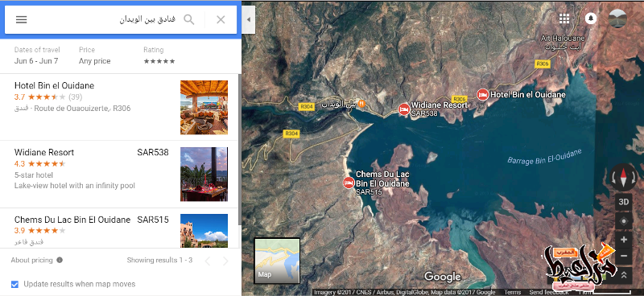Open the Dates of travel picker
The image size is (644, 296).
click(37, 55)
